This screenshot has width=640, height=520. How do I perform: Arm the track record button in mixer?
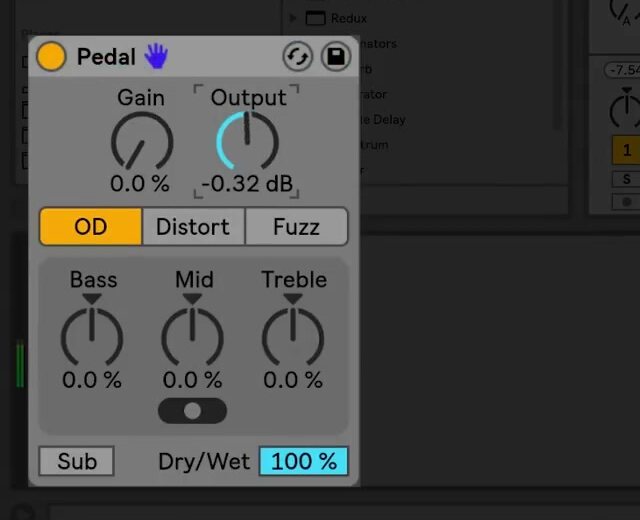pyautogui.click(x=626, y=202)
